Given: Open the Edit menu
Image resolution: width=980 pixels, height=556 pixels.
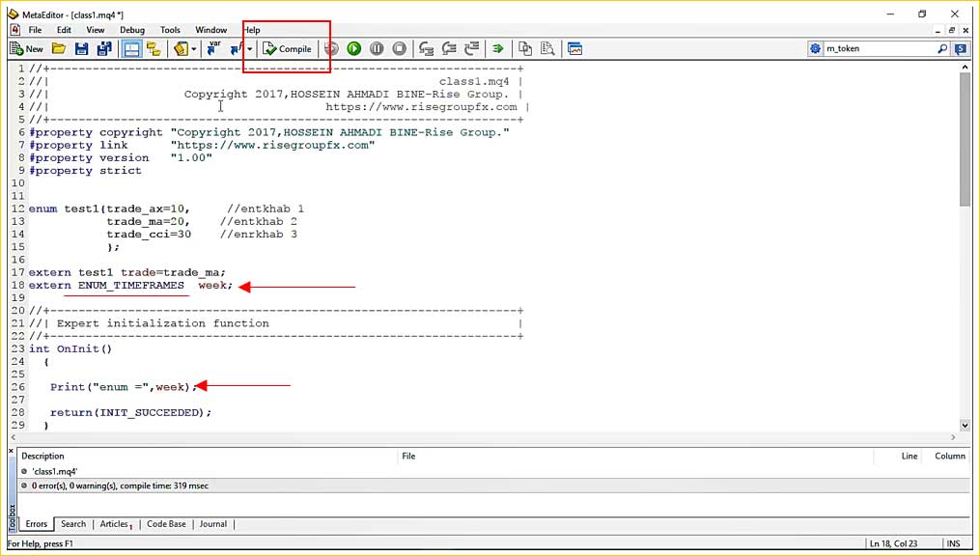Looking at the screenshot, I should (x=64, y=29).
